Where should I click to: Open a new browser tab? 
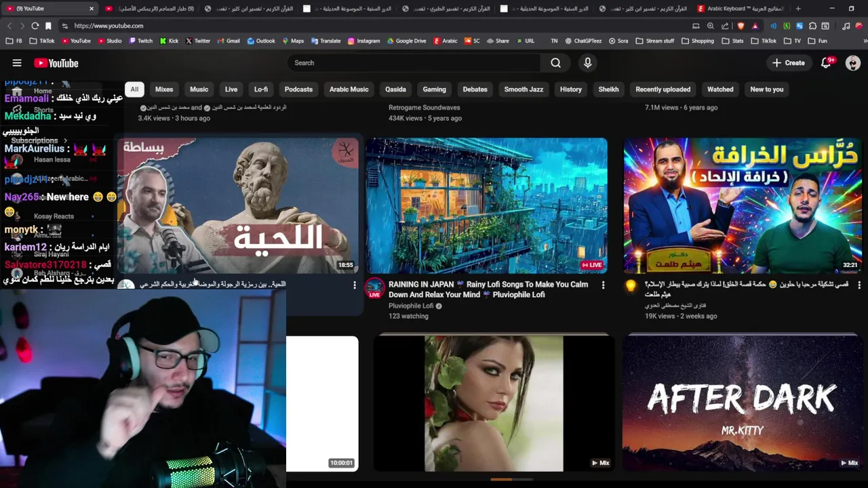pyautogui.click(x=798, y=9)
